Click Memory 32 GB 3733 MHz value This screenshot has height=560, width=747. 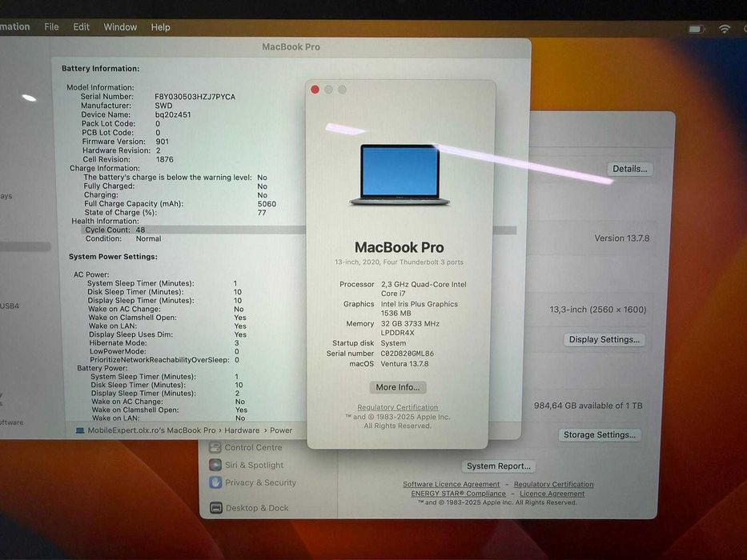pyautogui.click(x=410, y=328)
